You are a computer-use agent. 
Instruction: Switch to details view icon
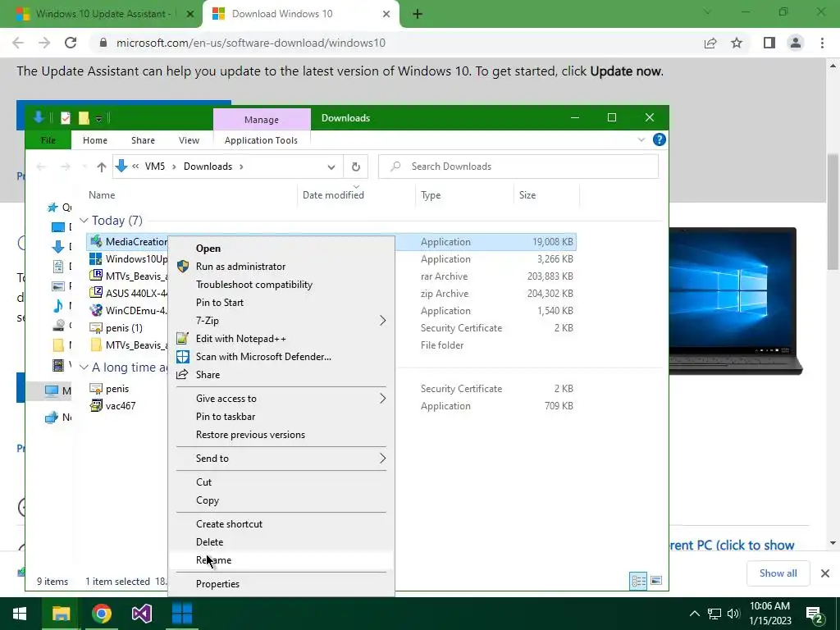638,582
